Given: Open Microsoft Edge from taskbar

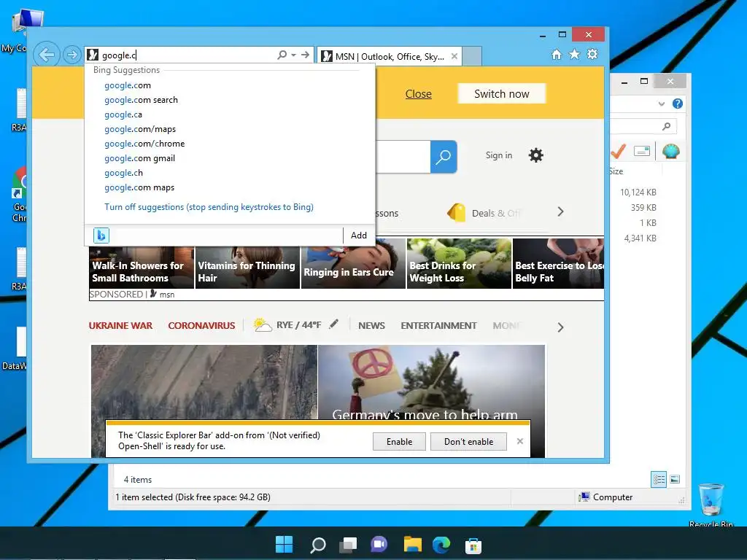Looking at the screenshot, I should click(x=441, y=544).
